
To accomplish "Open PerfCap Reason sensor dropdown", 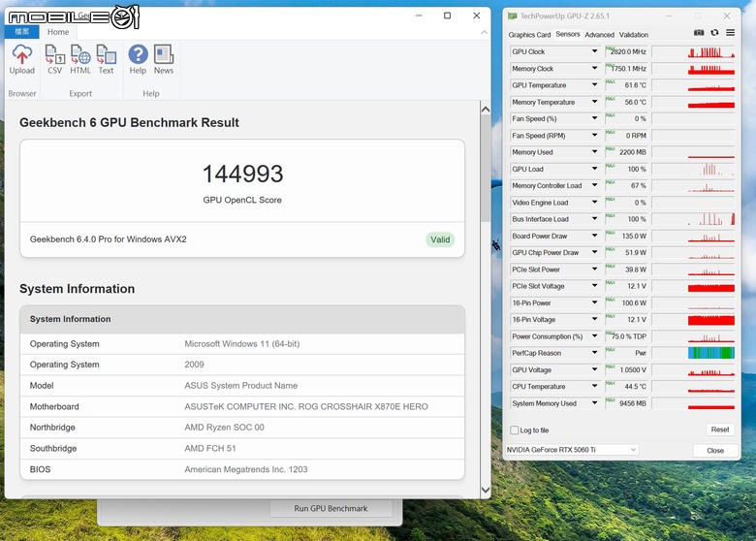I will pyautogui.click(x=594, y=353).
